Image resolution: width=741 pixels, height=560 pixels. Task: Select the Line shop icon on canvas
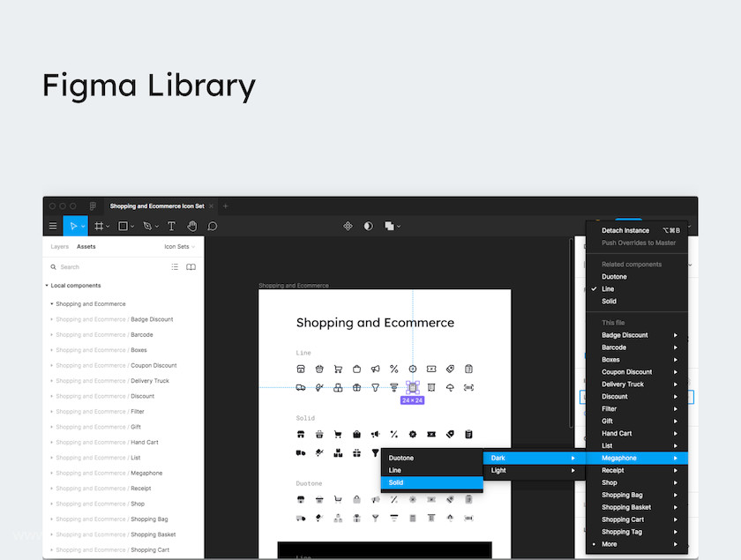tap(301, 370)
